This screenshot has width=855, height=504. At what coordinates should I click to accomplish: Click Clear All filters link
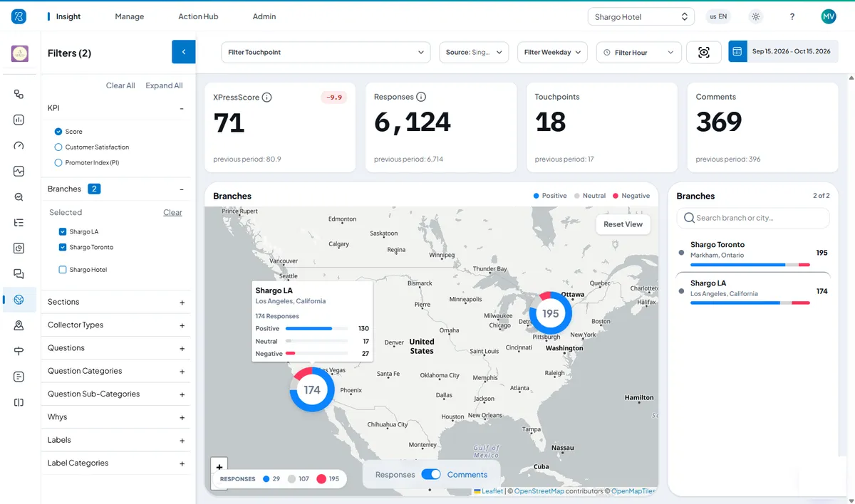tap(120, 85)
